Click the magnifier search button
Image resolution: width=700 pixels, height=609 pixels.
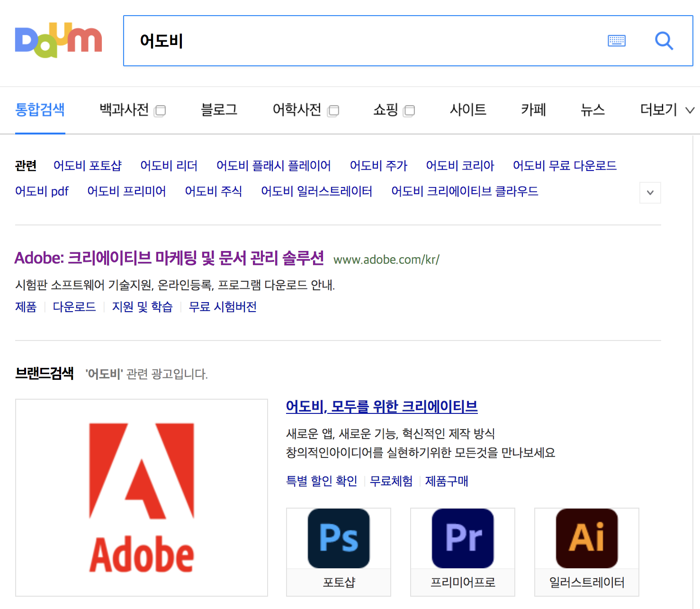664,41
